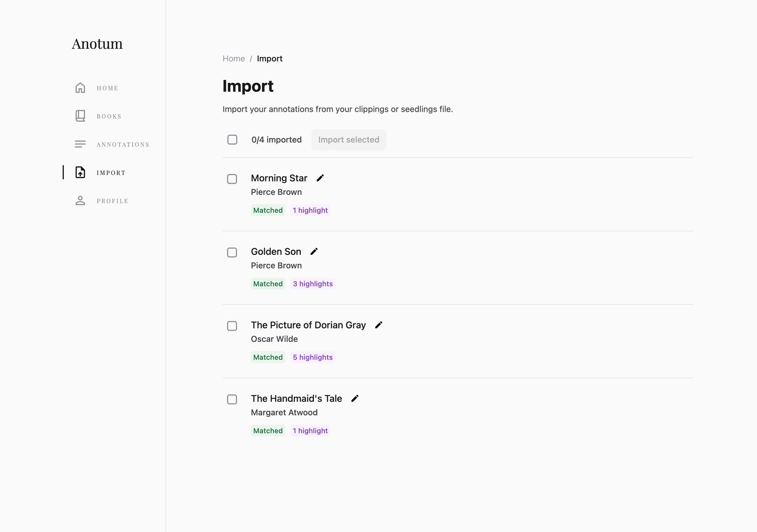This screenshot has width=757, height=532.
Task: Tick The Picture of Dorian Gray checkbox
Action: pyautogui.click(x=232, y=326)
